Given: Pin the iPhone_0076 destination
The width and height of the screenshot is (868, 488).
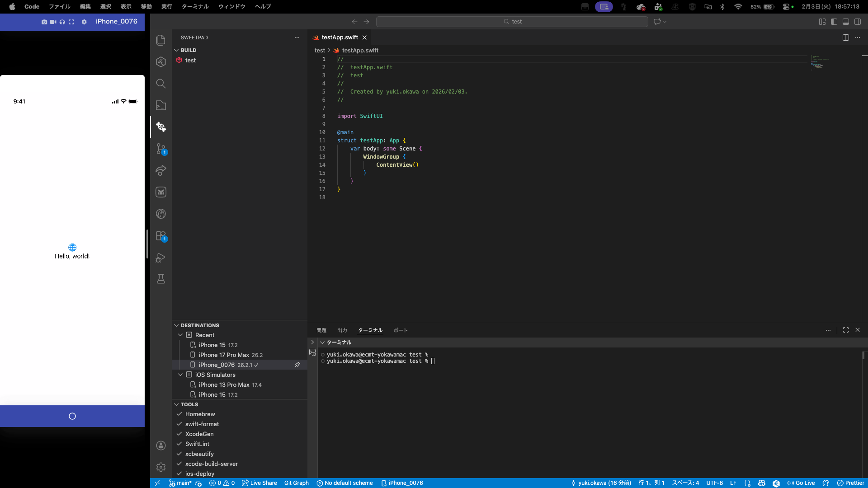Looking at the screenshot, I should click(297, 365).
